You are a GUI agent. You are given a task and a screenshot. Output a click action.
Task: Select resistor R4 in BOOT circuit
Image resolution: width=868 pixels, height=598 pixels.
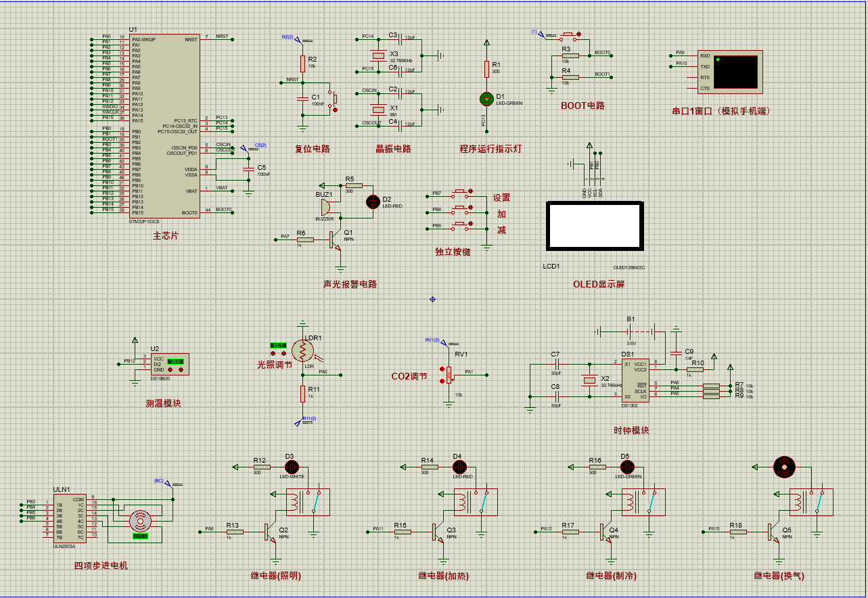click(570, 78)
